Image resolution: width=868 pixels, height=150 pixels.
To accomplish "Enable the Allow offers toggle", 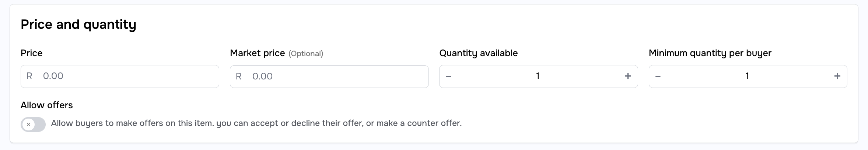I will pyautogui.click(x=33, y=125).
